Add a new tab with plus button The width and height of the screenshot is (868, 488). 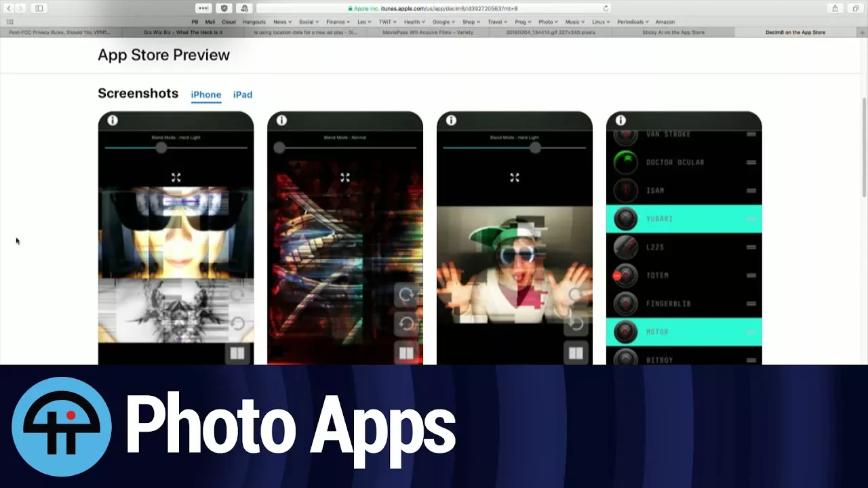(x=863, y=32)
